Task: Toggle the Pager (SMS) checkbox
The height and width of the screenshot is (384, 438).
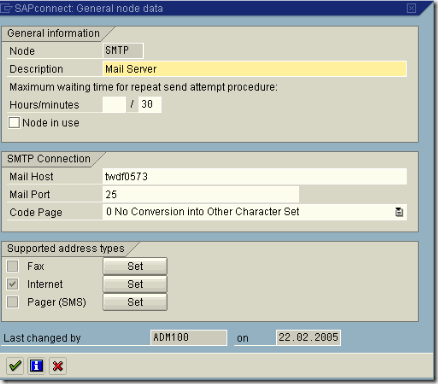Action: pyautogui.click(x=13, y=302)
